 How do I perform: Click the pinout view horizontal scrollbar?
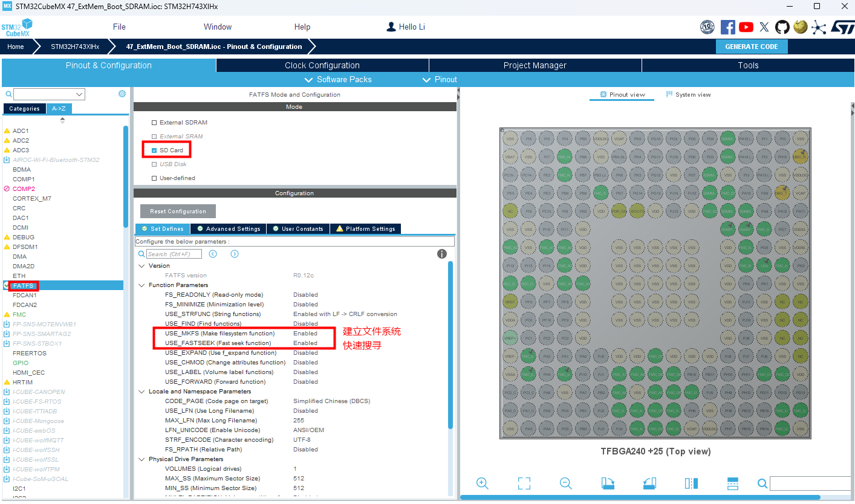pyautogui.click(x=640, y=497)
